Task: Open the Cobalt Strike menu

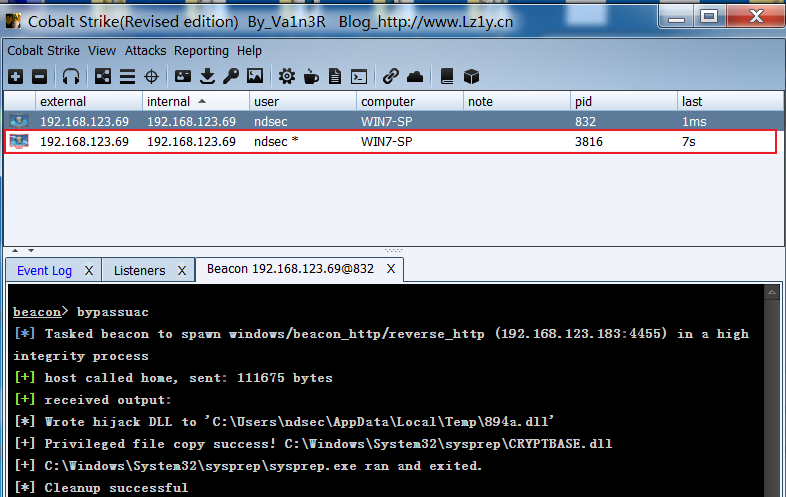Action: [43, 51]
